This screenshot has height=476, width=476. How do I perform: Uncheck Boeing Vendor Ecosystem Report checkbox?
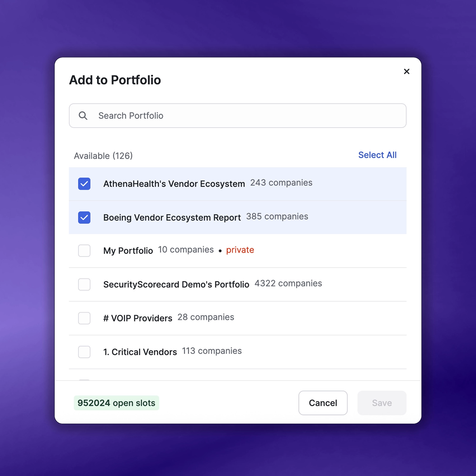coord(84,217)
